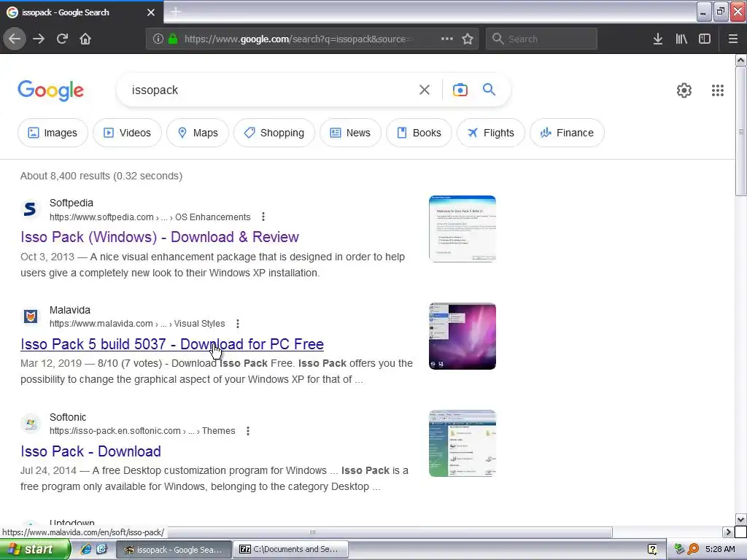Open the Downloads arrow in toolbar
Image resolution: width=747 pixels, height=560 pixels.
(658, 39)
